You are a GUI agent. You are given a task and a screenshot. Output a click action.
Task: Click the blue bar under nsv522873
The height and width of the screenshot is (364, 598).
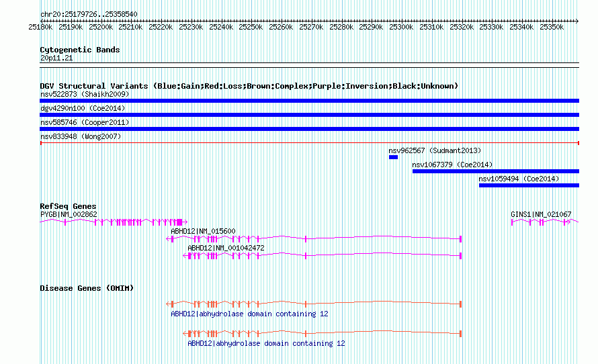click(309, 101)
